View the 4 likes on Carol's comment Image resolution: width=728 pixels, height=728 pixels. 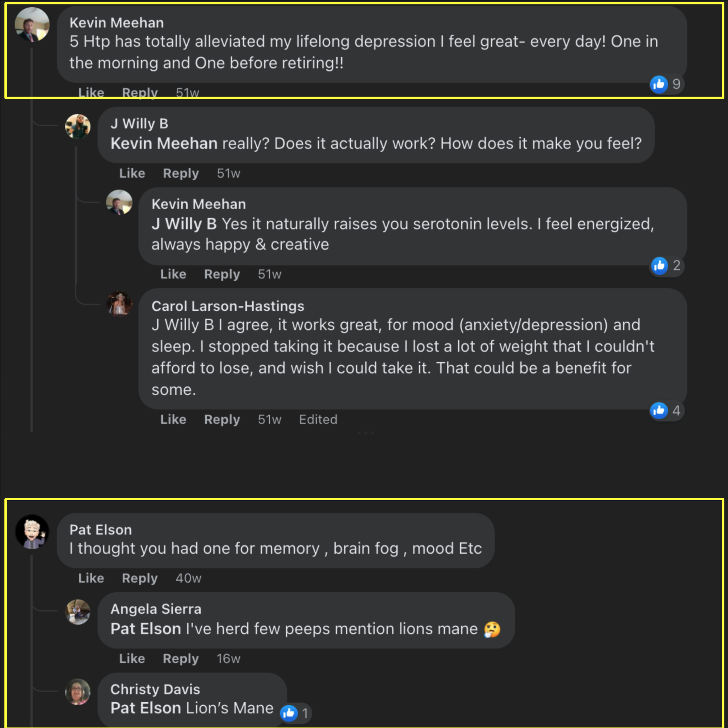point(666,410)
